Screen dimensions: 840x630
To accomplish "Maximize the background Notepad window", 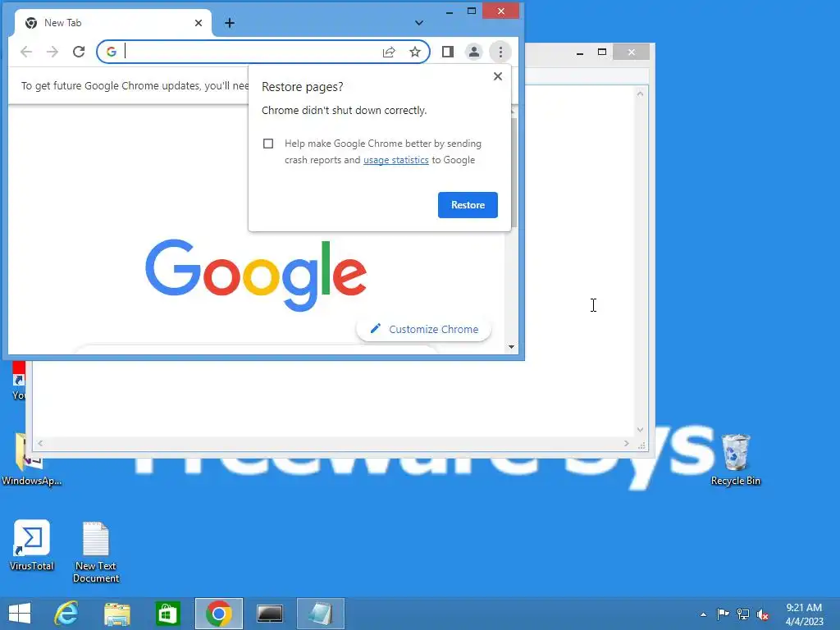I will click(602, 52).
